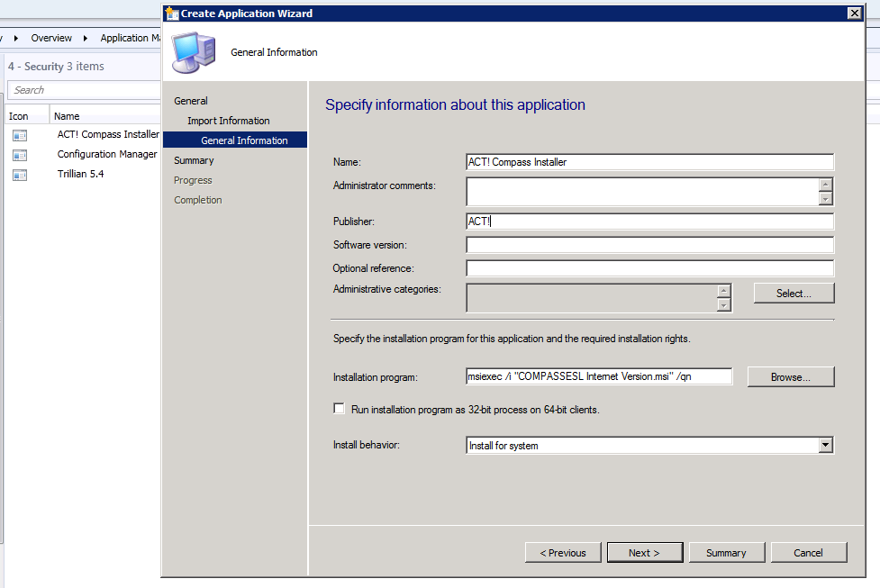Focus the Software version field
880x588 pixels.
tap(650, 245)
